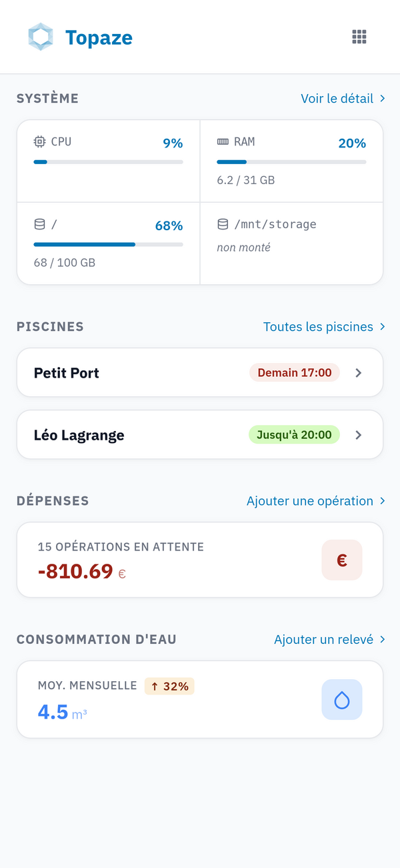Click chevron next to Voir le détail
The height and width of the screenshot is (868, 400).
[383, 99]
